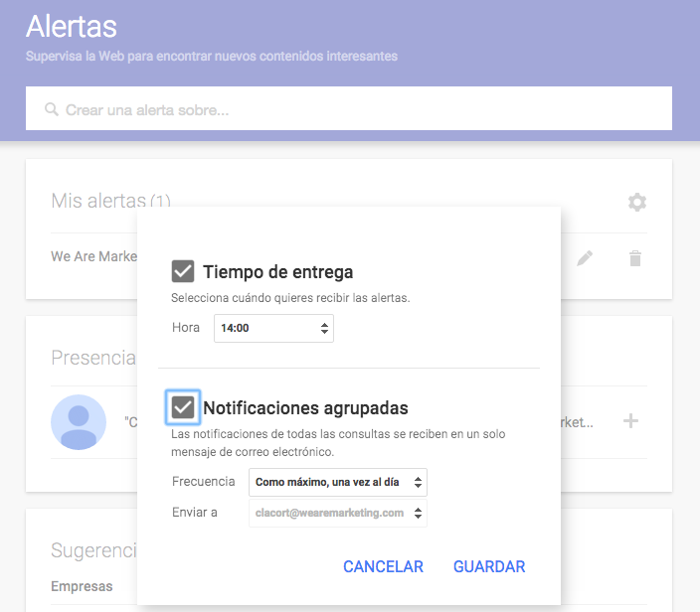This screenshot has width=700, height=612.
Task: Add the suggested alert with the plus icon
Action: (630, 421)
